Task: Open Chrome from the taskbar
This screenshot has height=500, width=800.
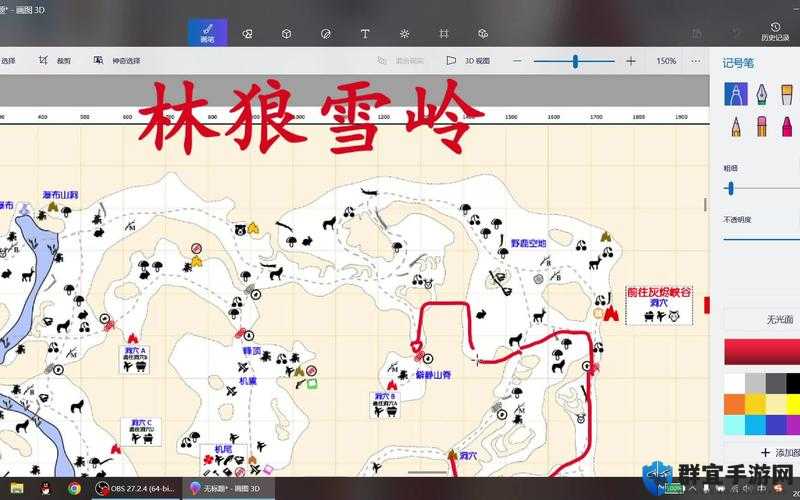Action: (74, 489)
